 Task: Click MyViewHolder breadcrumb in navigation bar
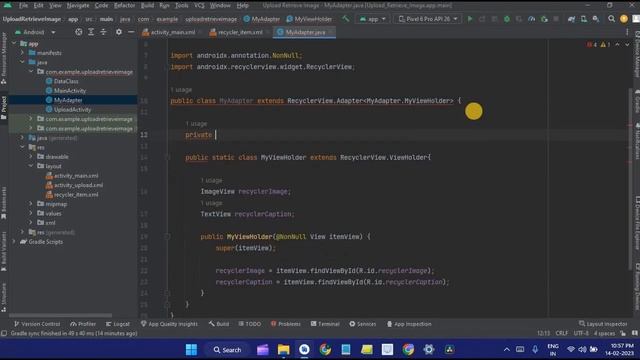click(309, 19)
